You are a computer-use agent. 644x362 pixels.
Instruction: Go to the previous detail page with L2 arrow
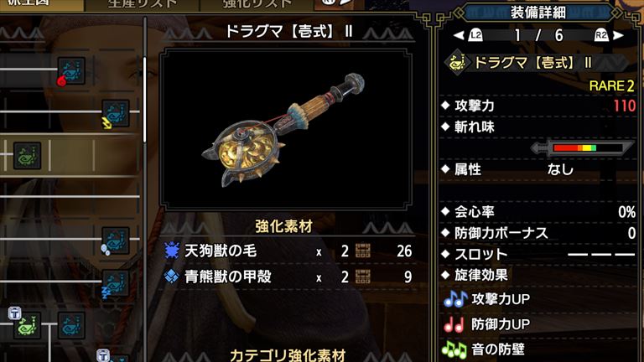click(468, 35)
